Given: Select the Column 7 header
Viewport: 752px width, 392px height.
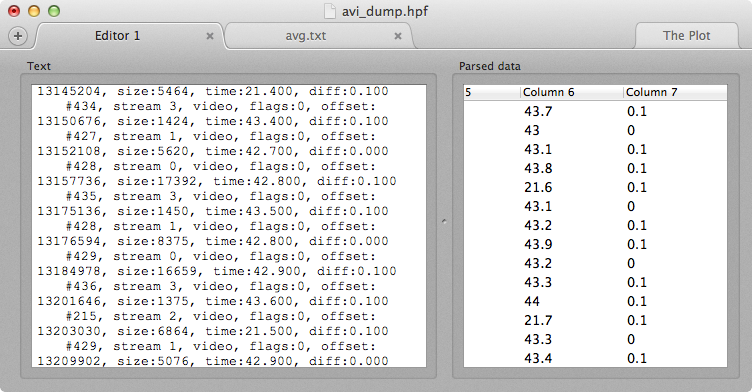Looking at the screenshot, I should coord(675,92).
